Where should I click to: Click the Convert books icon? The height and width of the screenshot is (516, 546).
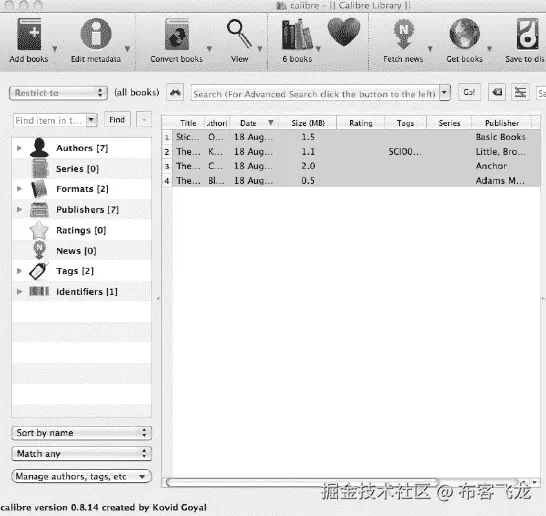[177, 34]
